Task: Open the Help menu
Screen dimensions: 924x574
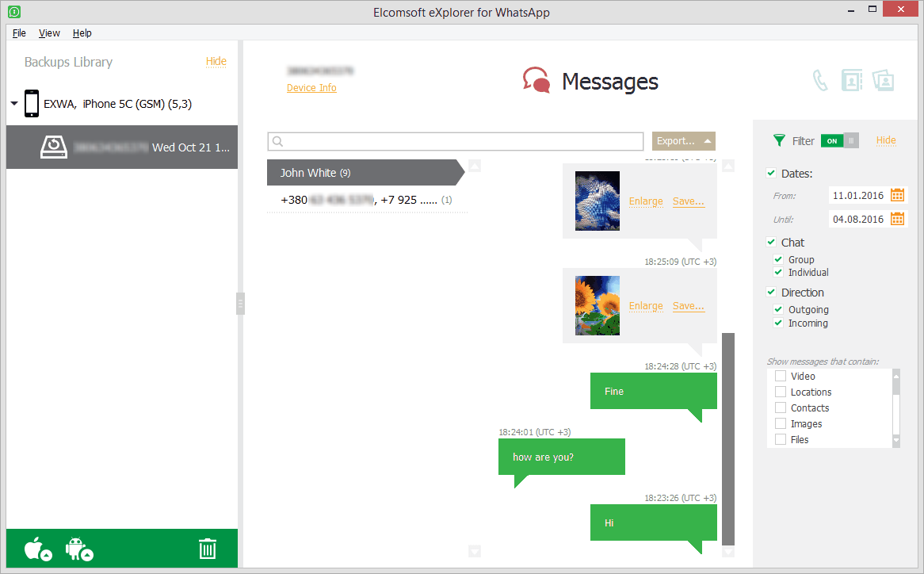Action: coord(82,33)
